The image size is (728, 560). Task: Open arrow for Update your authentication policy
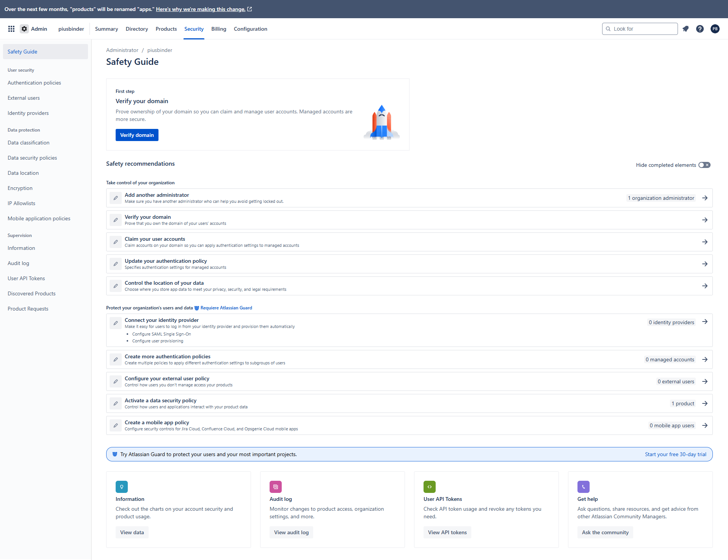[705, 264]
